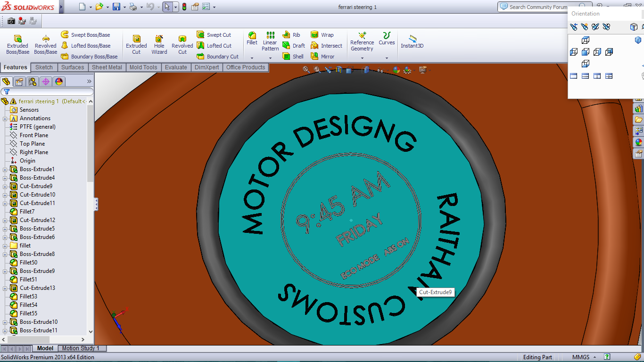The height and width of the screenshot is (362, 644).
Task: Open the Reference Geometry dropdown arrow
Action: [362, 58]
